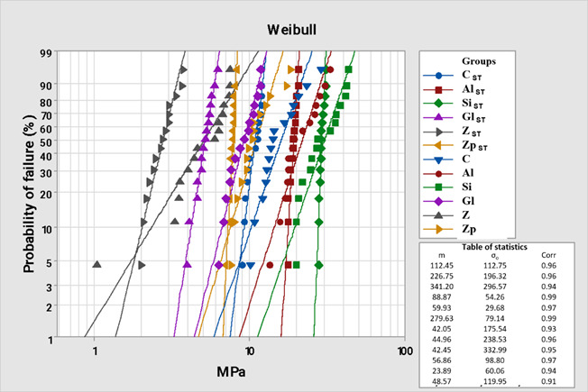Click the blue down-triangle C legend marker
This screenshot has width=588, height=392.
[438, 160]
